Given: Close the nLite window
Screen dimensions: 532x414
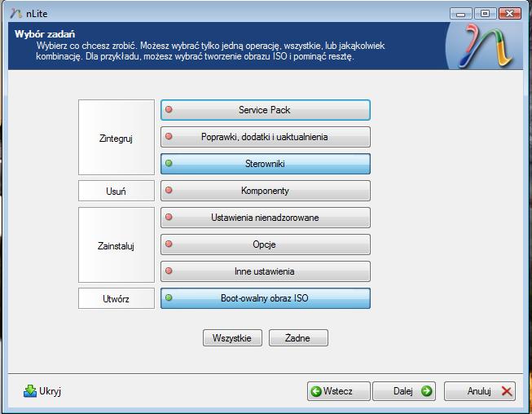Looking at the screenshot, I should (510, 14).
